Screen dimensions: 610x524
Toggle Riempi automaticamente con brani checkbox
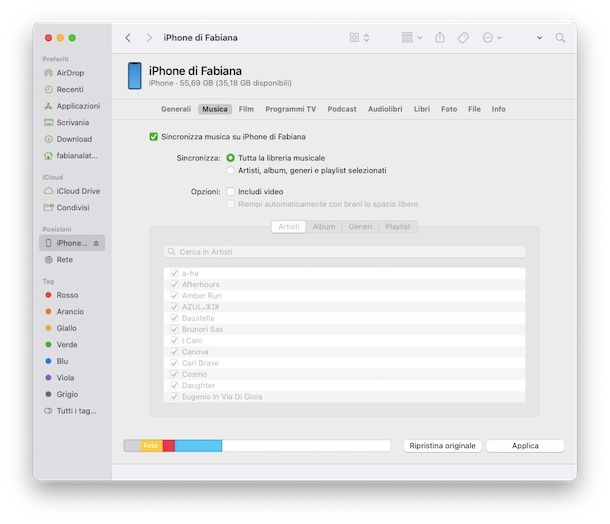point(230,204)
